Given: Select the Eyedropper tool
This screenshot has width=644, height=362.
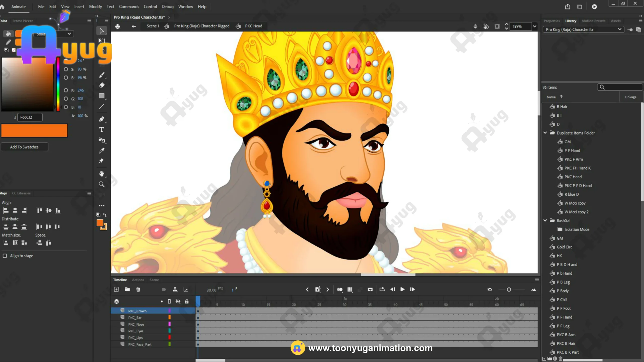Looking at the screenshot, I should pyautogui.click(x=102, y=151).
